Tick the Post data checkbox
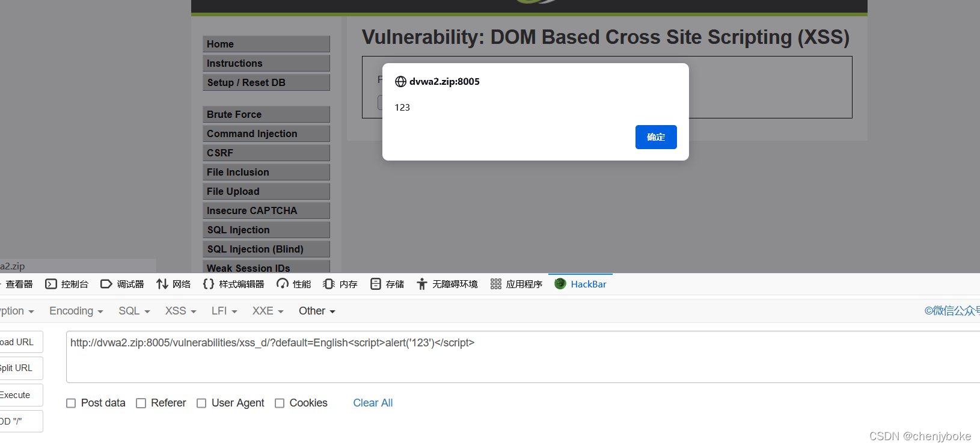The image size is (980, 448). pyautogui.click(x=71, y=404)
